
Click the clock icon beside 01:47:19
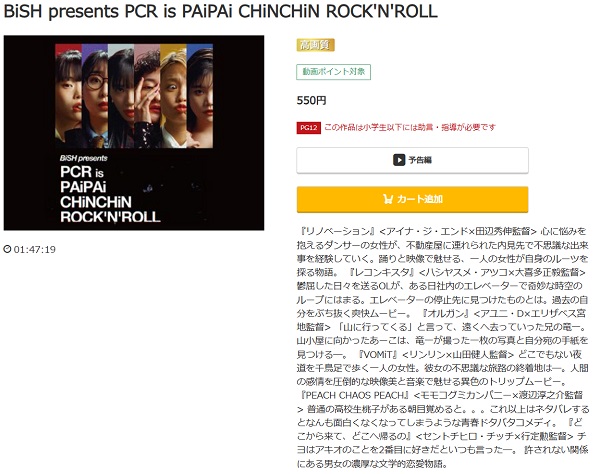(7, 249)
